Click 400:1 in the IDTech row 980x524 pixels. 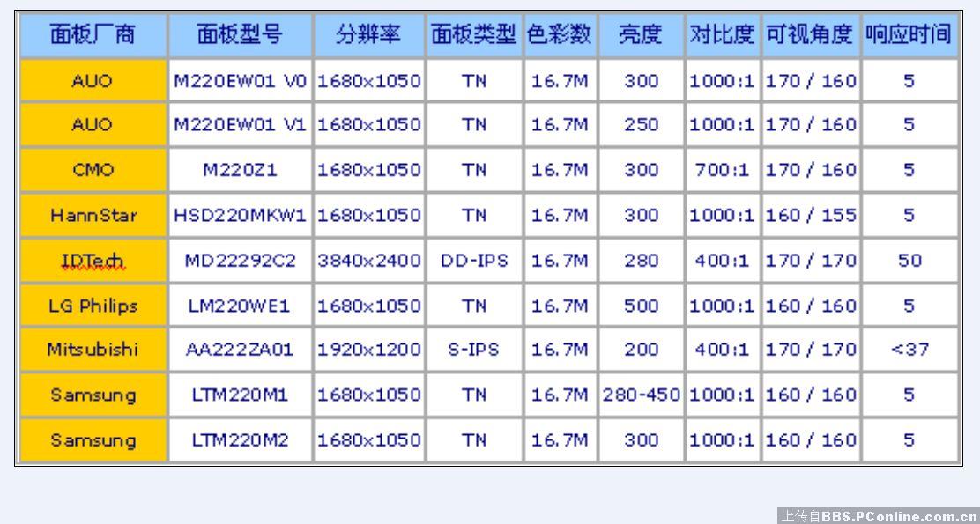pos(723,261)
